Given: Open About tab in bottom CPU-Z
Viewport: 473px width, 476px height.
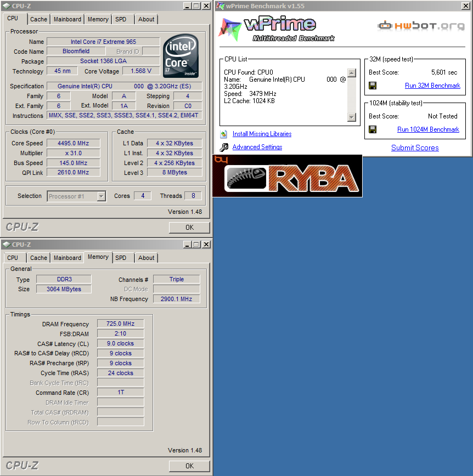Looking at the screenshot, I should coord(146,258).
